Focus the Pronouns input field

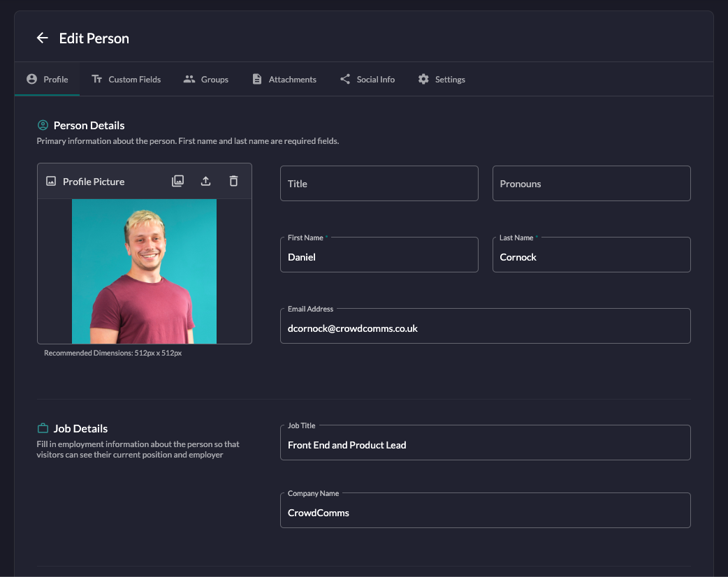(592, 183)
